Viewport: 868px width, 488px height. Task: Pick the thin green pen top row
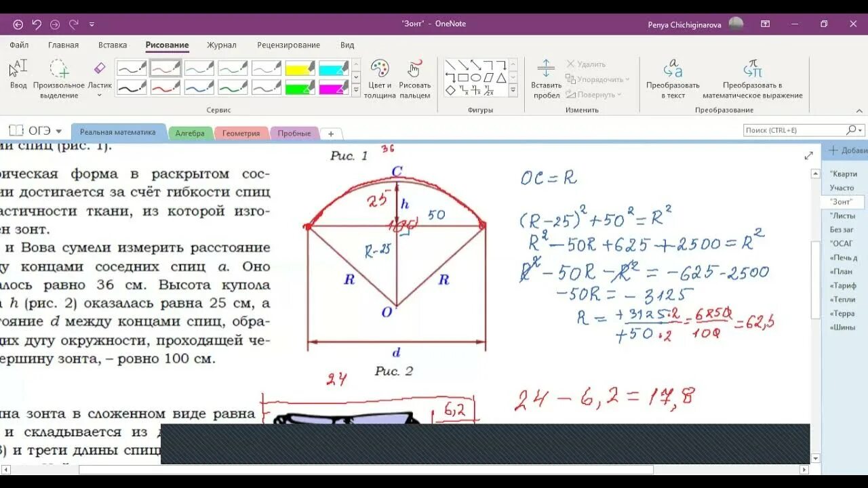pyautogui.click(x=233, y=68)
